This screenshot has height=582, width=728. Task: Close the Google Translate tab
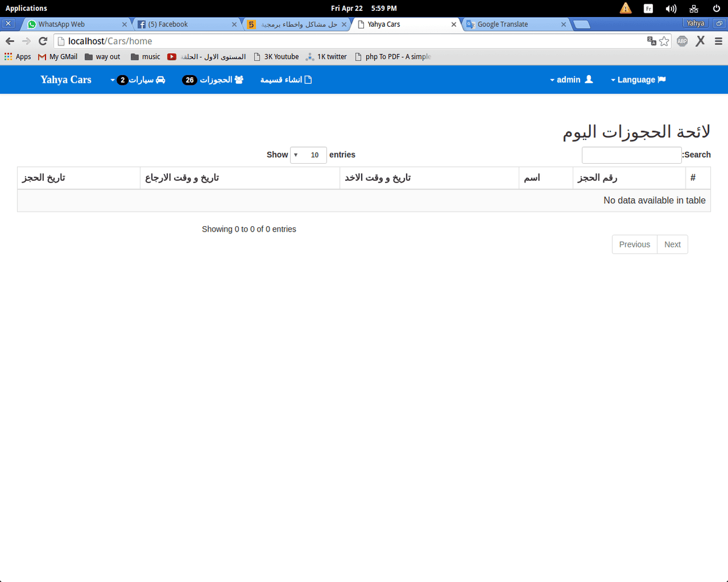click(x=564, y=24)
